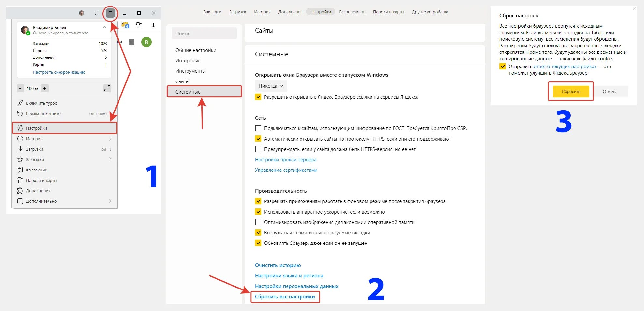Click Сбросить все настройки link
644x311 pixels.
[285, 296]
